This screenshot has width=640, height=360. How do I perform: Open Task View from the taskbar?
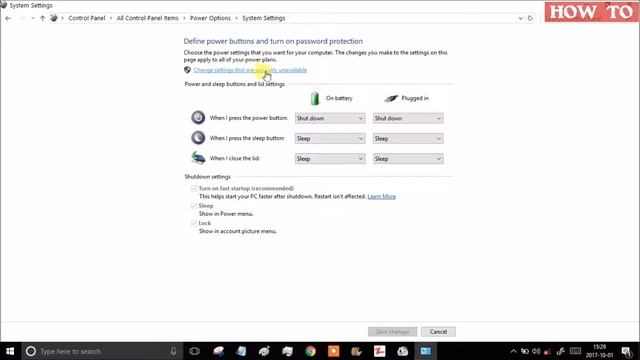point(194,351)
